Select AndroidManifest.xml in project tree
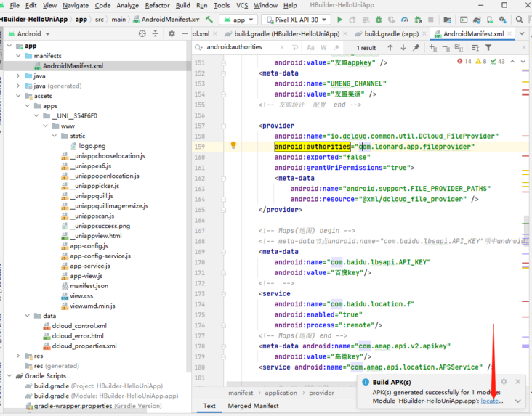Image resolution: width=532 pixels, height=416 pixels. click(x=73, y=66)
